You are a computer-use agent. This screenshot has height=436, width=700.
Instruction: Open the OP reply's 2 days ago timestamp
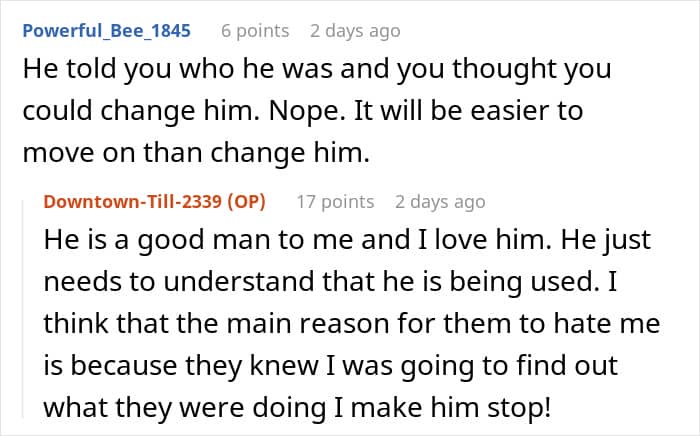coord(440,201)
